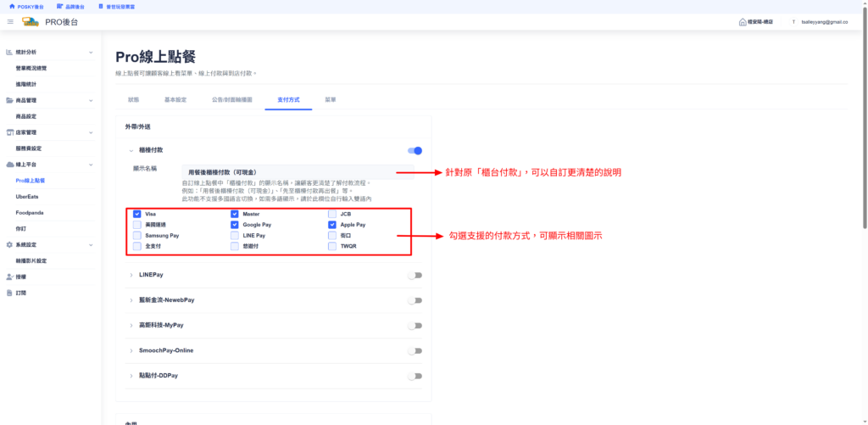Open Foodpanda in the sidebar

point(30,213)
